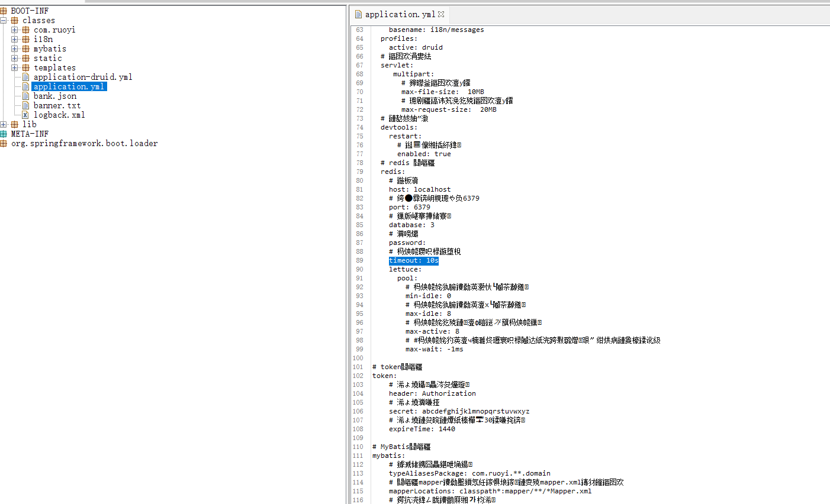Expand the static package node
This screenshot has height=504, width=830.
[15, 58]
